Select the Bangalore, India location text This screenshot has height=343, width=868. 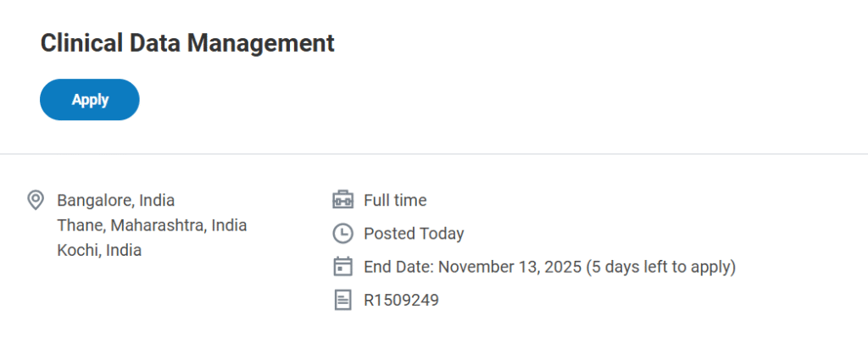[x=115, y=201]
